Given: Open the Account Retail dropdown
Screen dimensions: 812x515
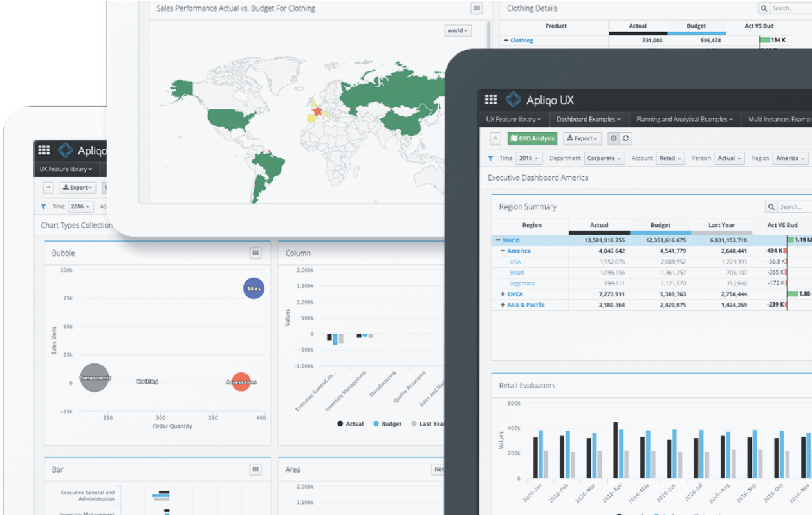Looking at the screenshot, I should (x=670, y=158).
